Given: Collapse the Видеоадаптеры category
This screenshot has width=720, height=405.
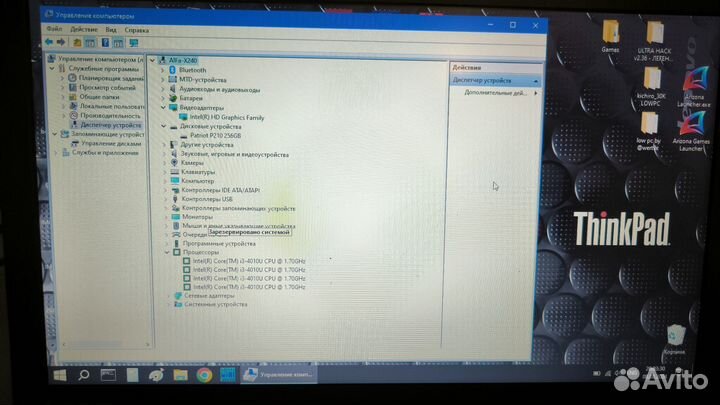Looking at the screenshot, I should click(163, 107).
